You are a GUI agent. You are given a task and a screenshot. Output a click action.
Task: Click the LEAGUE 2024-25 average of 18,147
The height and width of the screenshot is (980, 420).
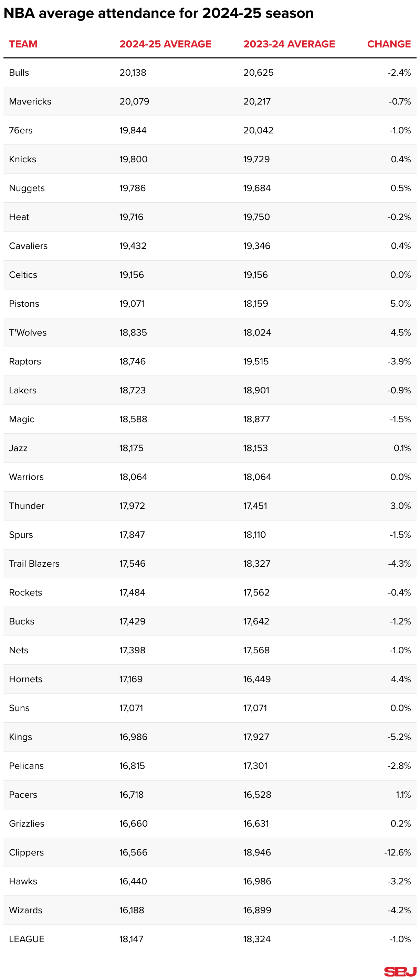(x=131, y=939)
